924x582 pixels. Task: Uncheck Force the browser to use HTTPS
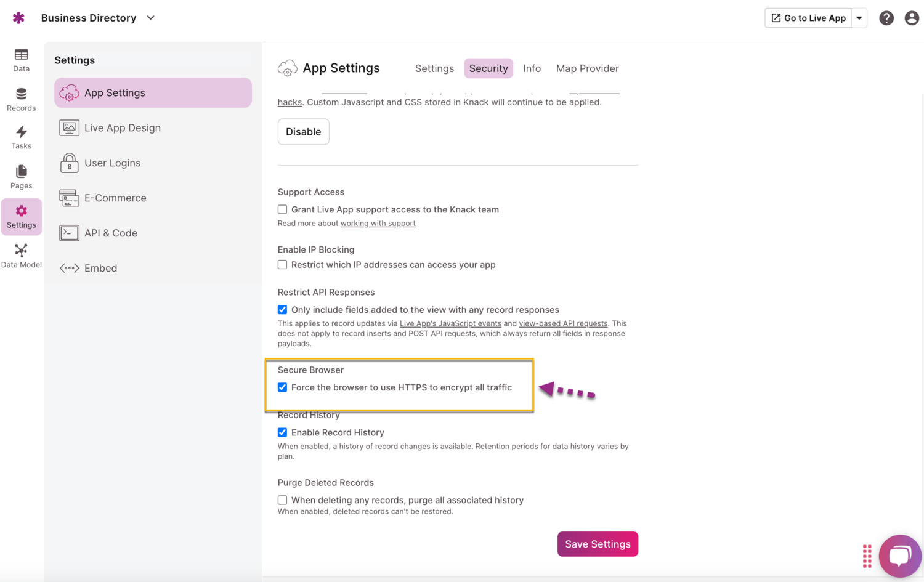coord(283,387)
